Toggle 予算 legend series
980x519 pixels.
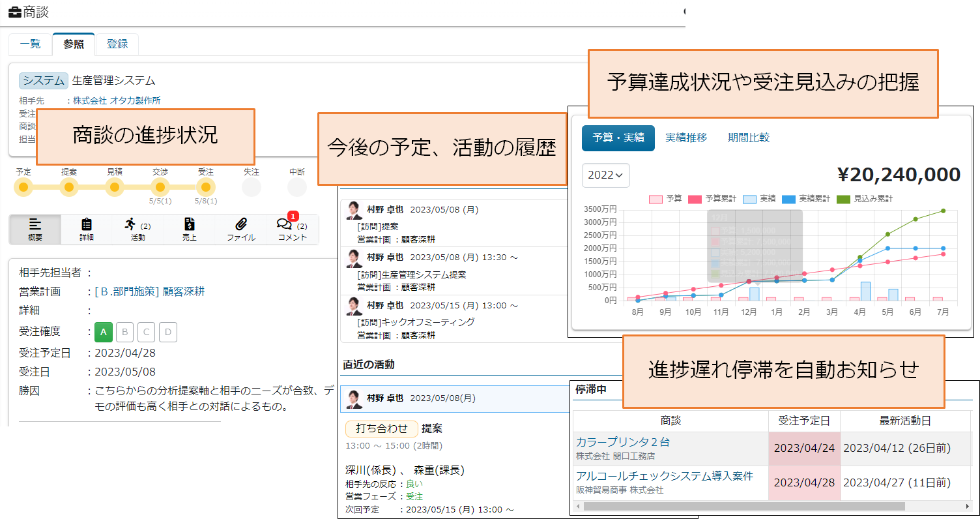tap(665, 199)
